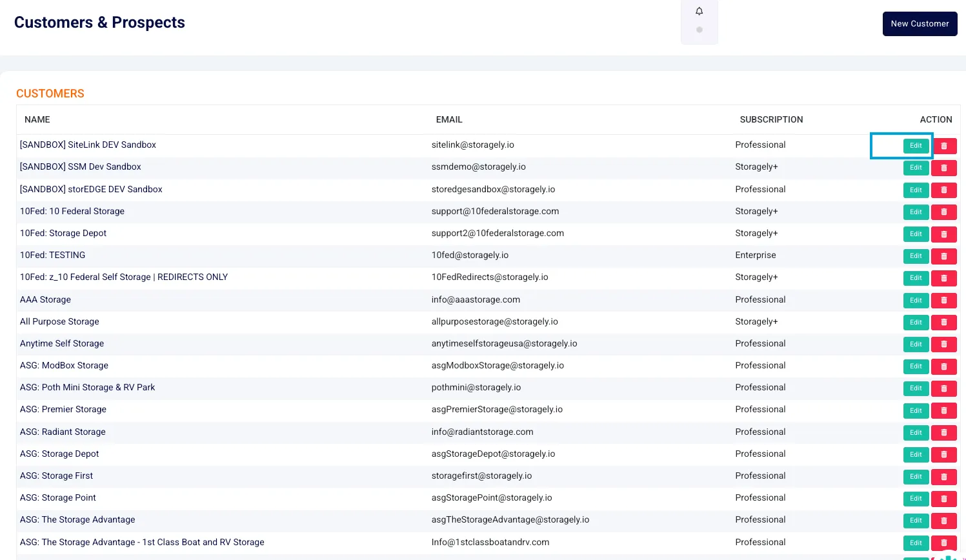
Task: Sort by the NAME column header
Action: coord(37,120)
